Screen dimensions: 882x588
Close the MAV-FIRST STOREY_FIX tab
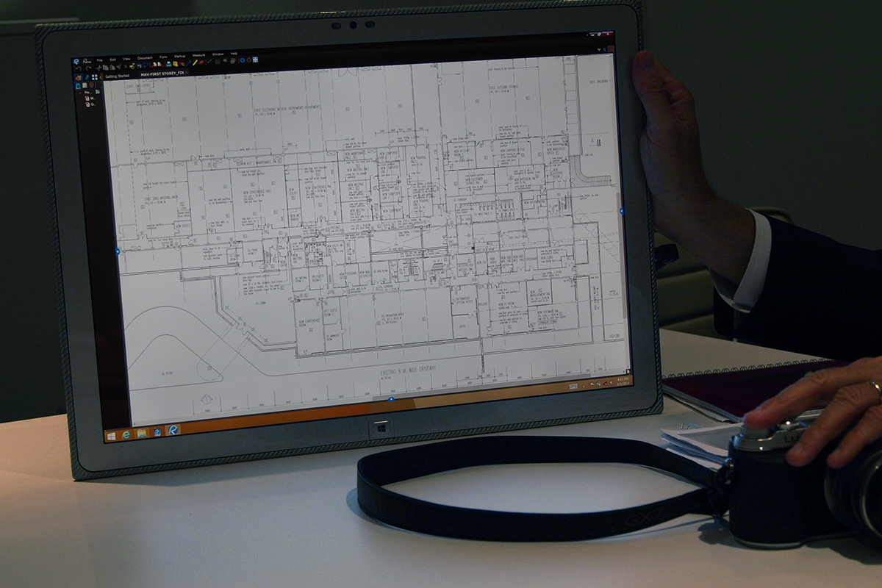[187, 73]
